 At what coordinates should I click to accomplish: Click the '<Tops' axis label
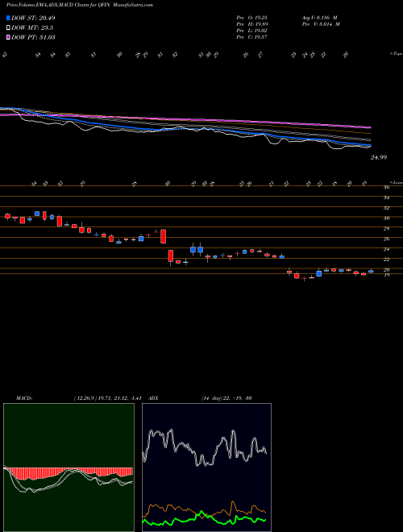point(396,54)
